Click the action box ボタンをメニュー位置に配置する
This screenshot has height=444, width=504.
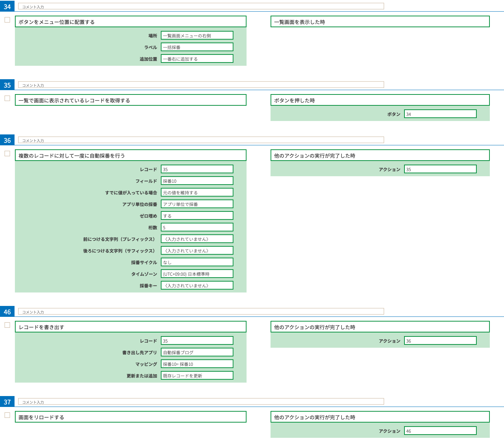pos(130,22)
